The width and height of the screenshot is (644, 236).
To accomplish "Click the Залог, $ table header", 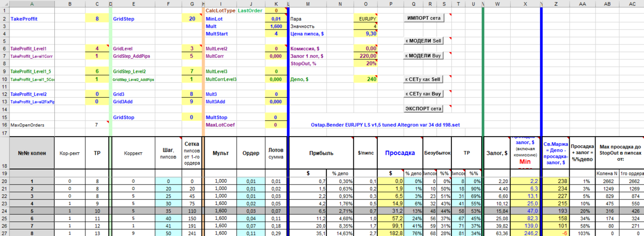I will [x=497, y=153].
